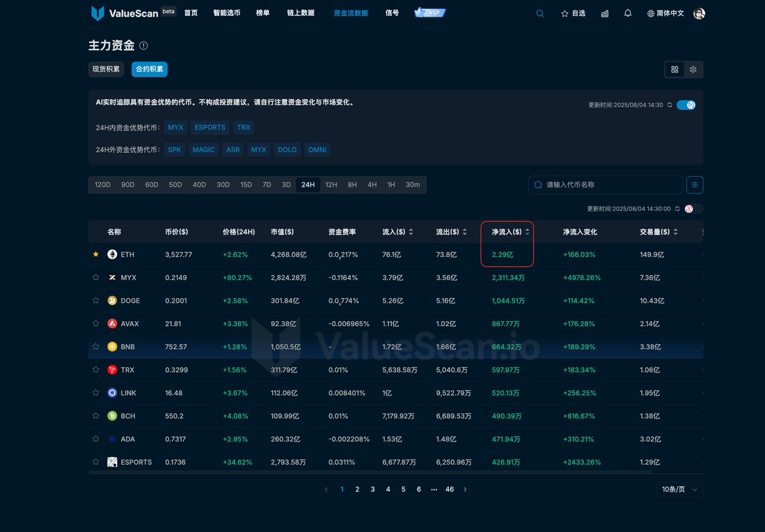765x532 pixels.
Task: Select the 现货积累 option
Action: click(x=106, y=69)
